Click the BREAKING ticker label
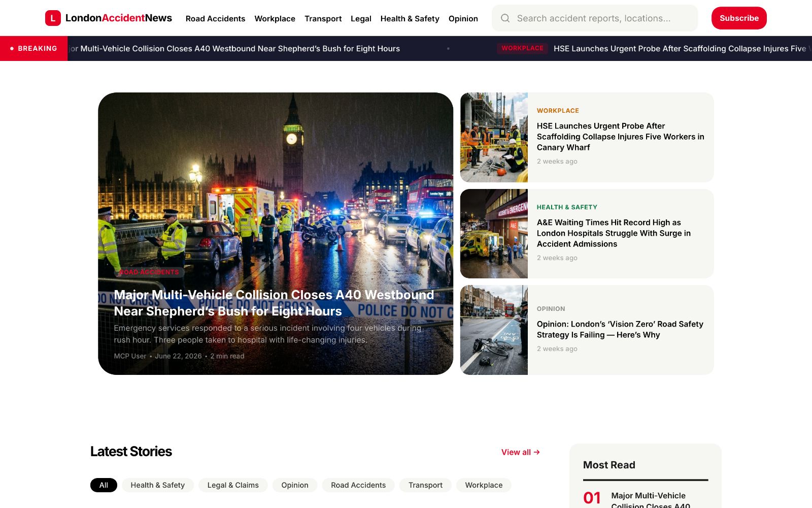The image size is (812, 508). (33, 49)
